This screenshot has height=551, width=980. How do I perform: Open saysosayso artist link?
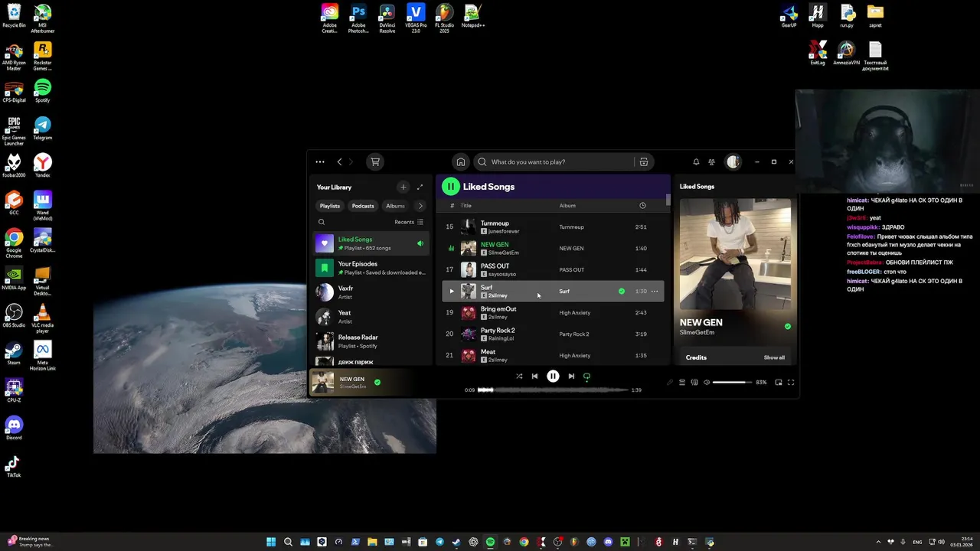click(502, 274)
